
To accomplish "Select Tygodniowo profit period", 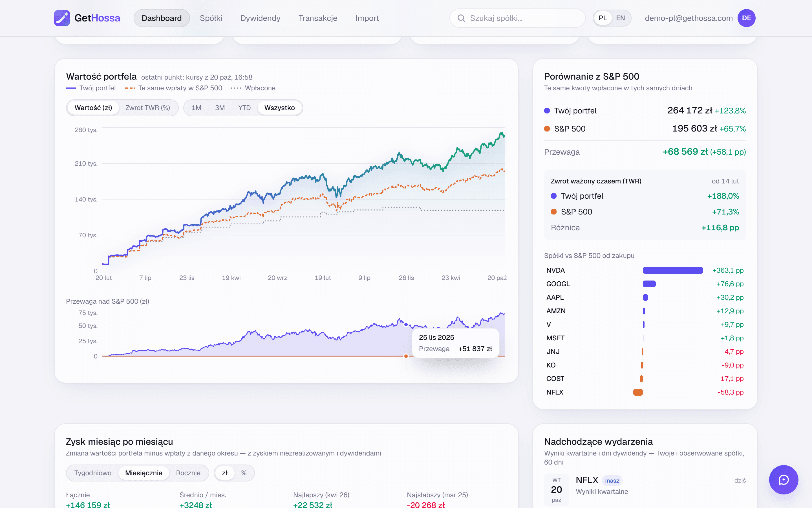I will pos(92,473).
